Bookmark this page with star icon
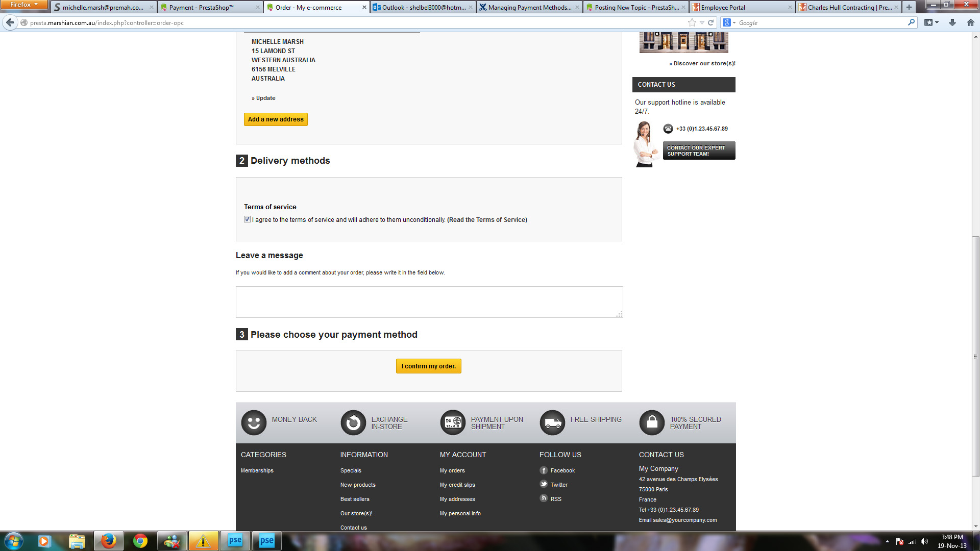Viewport: 980px width, 551px height. pos(692,22)
